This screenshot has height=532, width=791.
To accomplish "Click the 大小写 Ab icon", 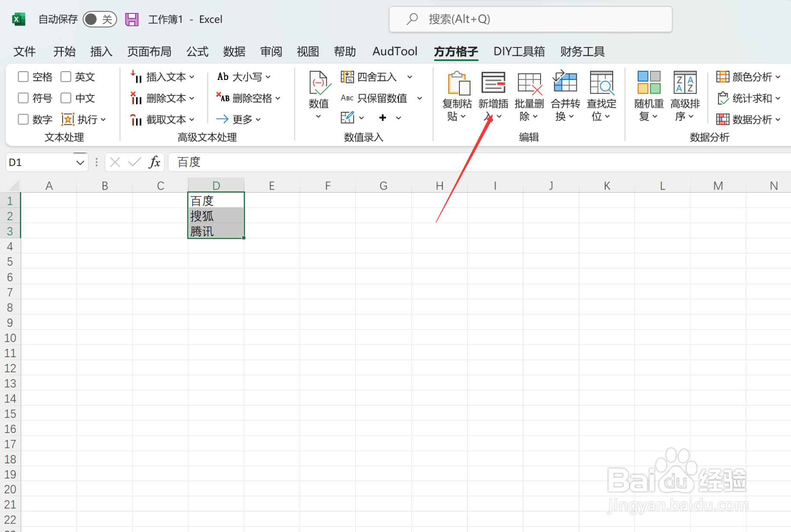I will point(223,77).
